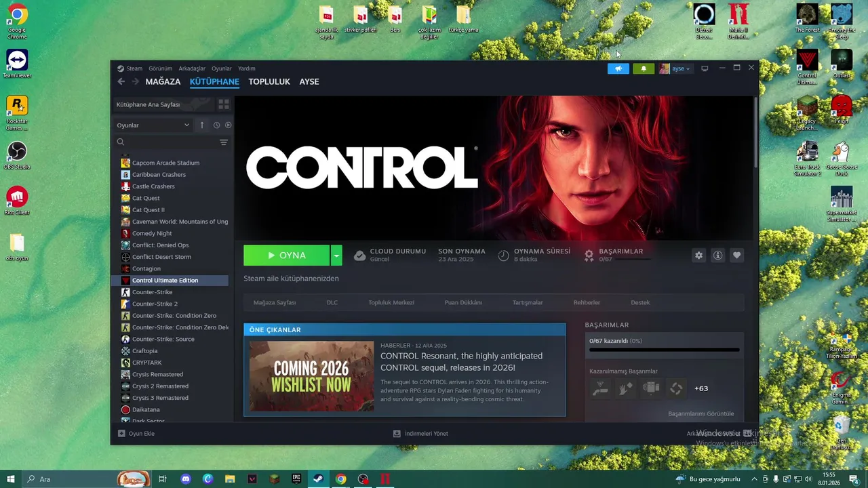The height and width of the screenshot is (488, 868).
Task: Open Kütüphane Ana Sayfası button
Action: pyautogui.click(x=163, y=104)
